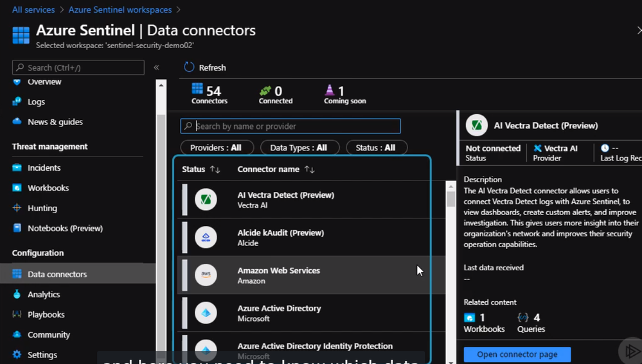Open the Providers : All filter

pos(217,148)
